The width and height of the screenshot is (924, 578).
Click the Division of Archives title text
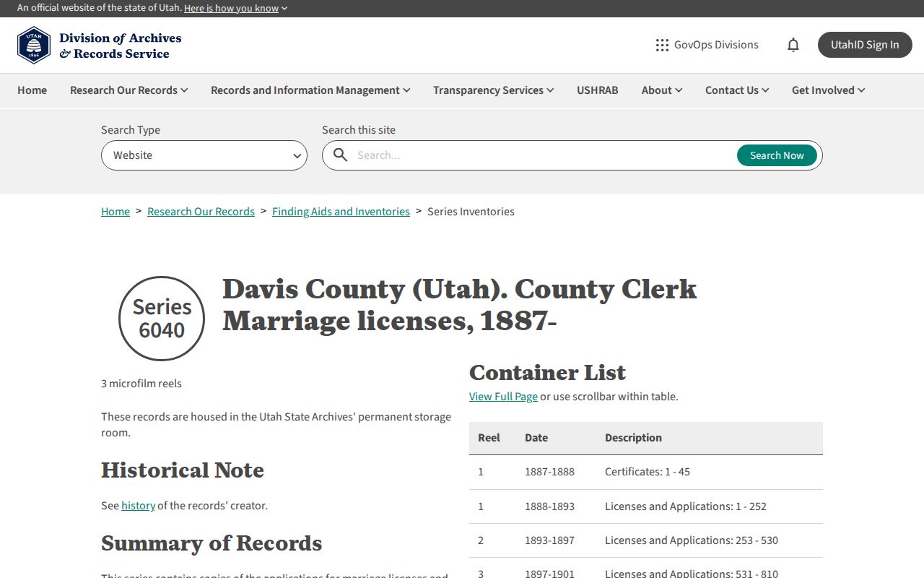click(x=120, y=46)
